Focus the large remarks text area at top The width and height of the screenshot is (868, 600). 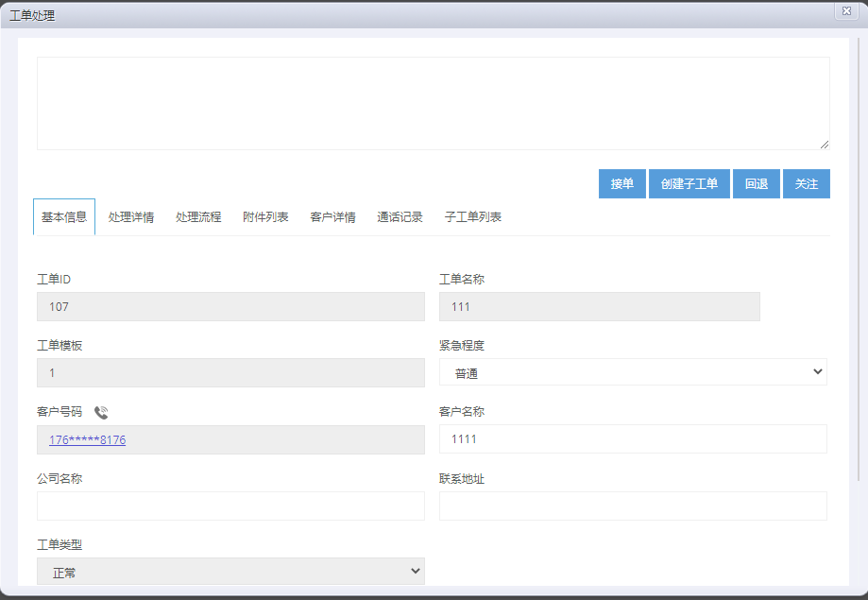(433, 103)
